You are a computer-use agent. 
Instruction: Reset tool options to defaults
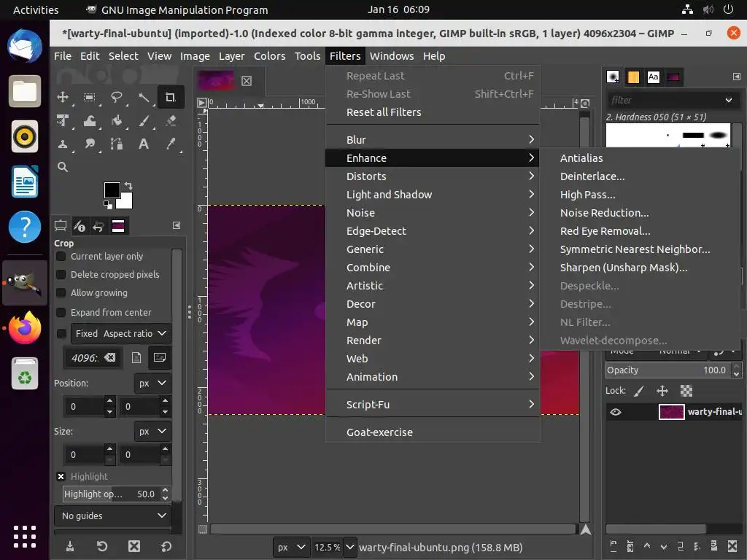[x=166, y=546]
